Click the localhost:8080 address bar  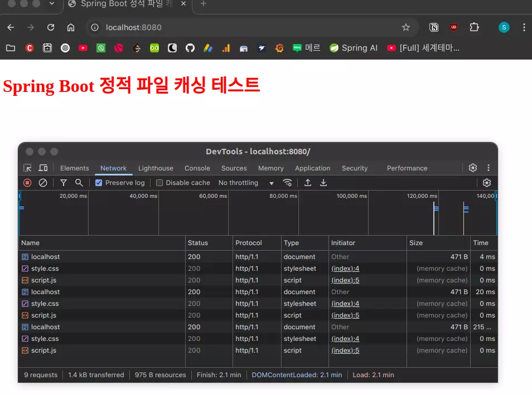point(251,27)
